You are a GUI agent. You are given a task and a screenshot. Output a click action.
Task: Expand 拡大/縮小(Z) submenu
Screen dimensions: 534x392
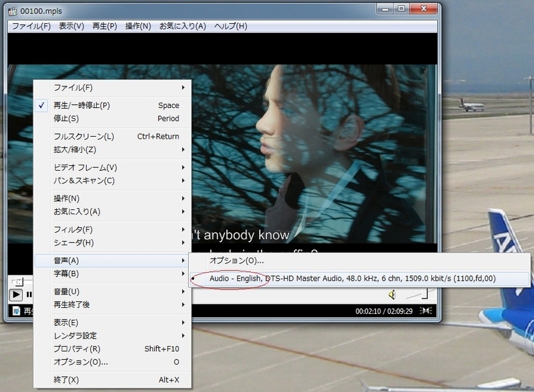coord(112,149)
